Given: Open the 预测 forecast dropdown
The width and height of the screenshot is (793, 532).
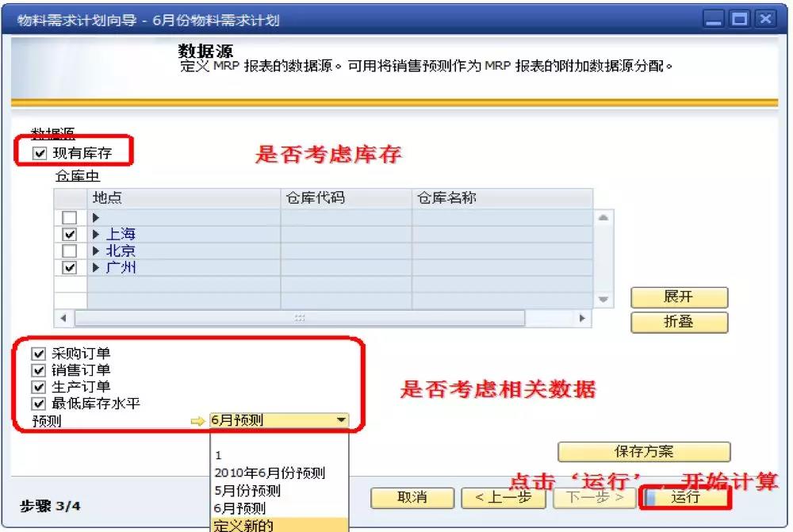Looking at the screenshot, I should click(341, 421).
